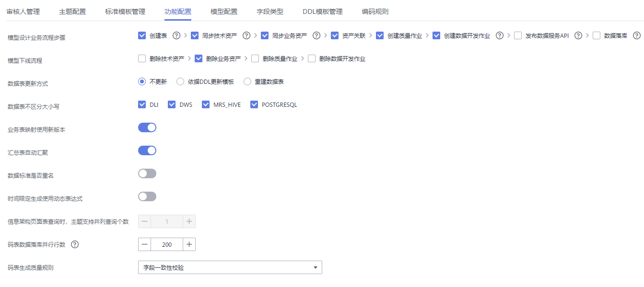Open help icon next to 创建数据开发作业
This screenshot has height=287, width=644.
[x=500, y=35]
